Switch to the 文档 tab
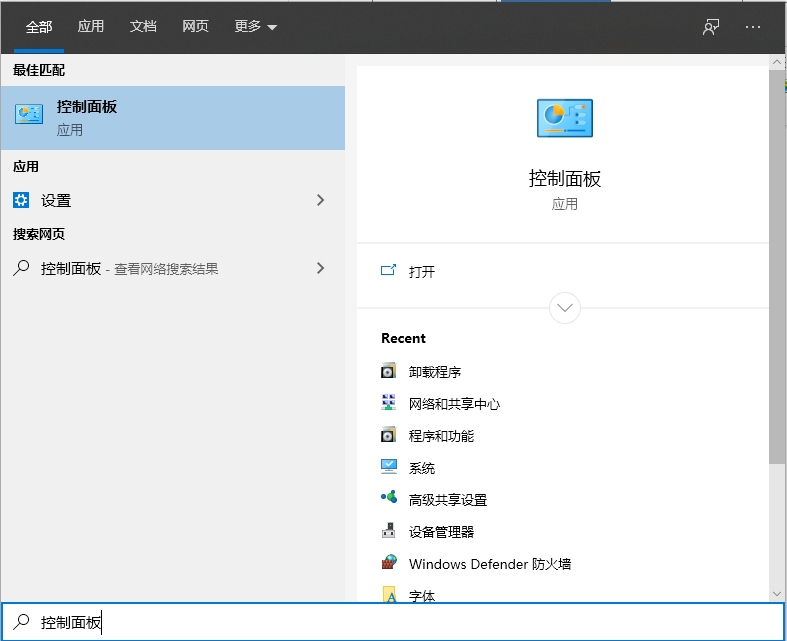 click(143, 27)
